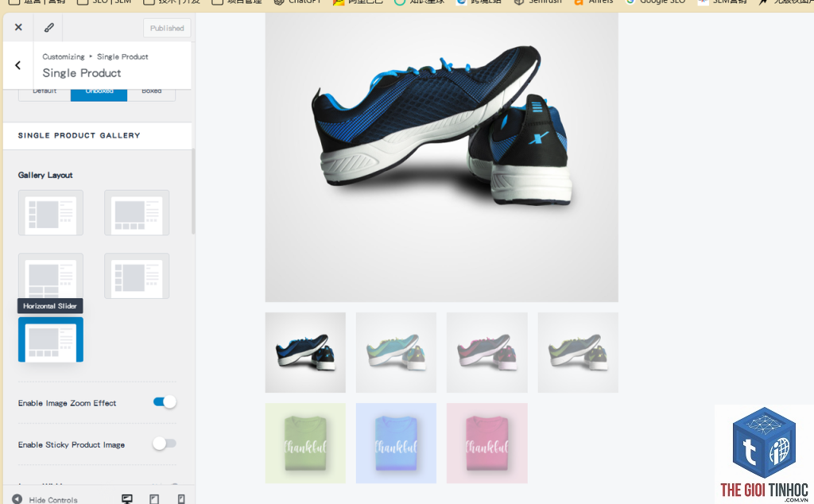The width and height of the screenshot is (814, 504).
Task: Switch to mobile preview device icon
Action: tap(181, 498)
